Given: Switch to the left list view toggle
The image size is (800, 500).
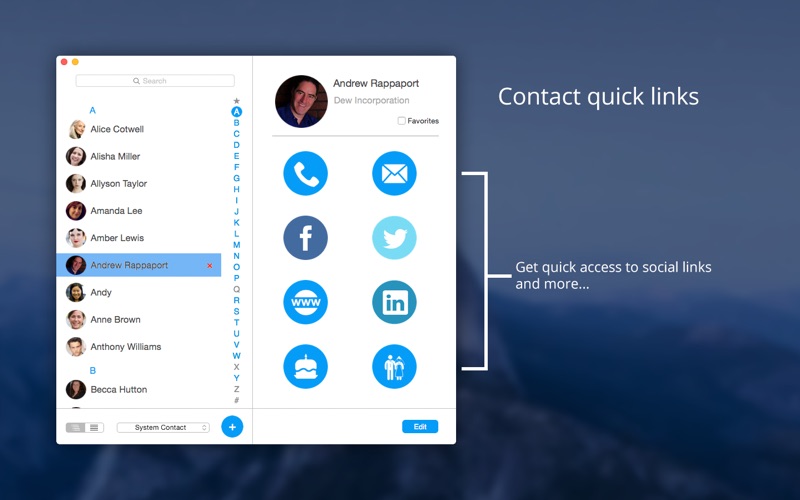Looking at the screenshot, I should point(76,428).
